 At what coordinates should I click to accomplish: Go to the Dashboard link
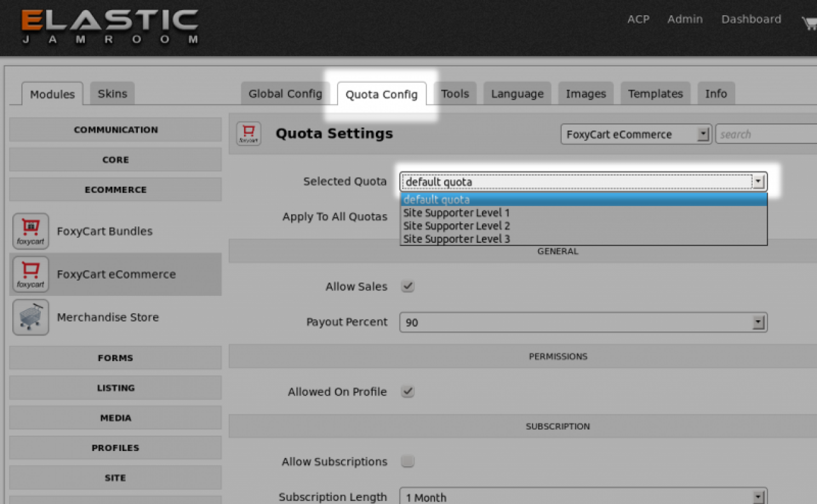(x=751, y=19)
